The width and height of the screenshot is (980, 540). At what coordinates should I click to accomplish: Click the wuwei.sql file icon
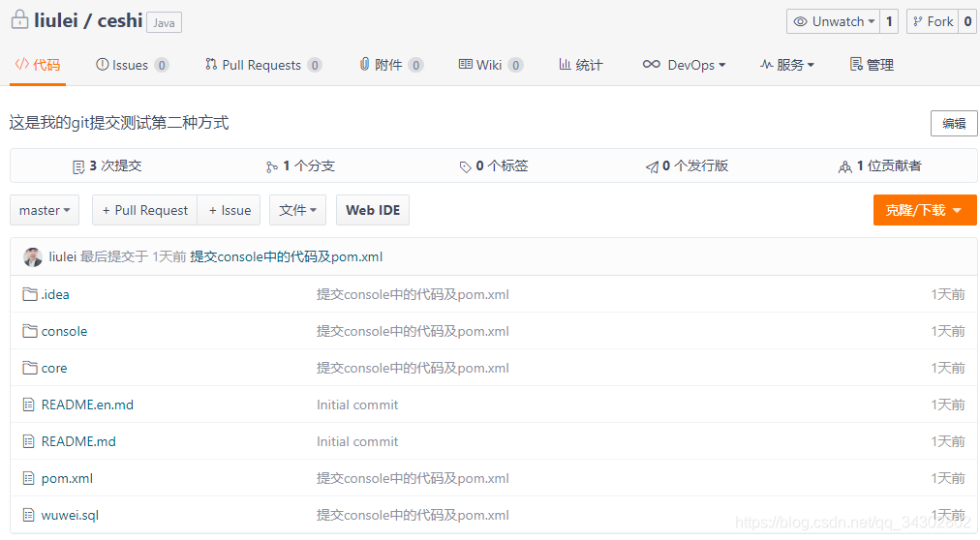tap(28, 515)
